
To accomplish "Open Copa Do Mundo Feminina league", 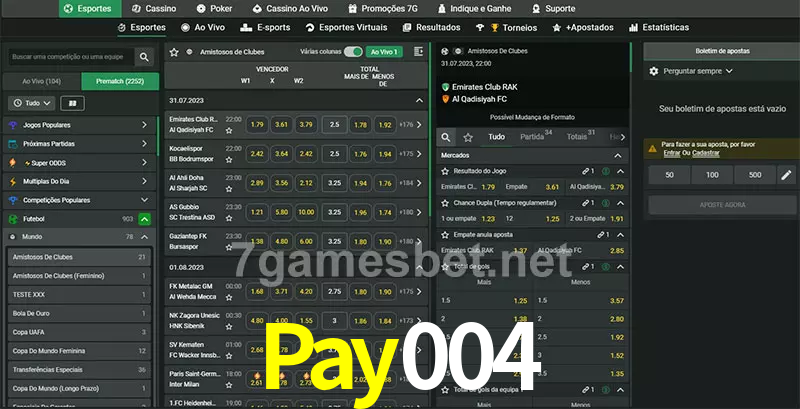I will click(79, 351).
